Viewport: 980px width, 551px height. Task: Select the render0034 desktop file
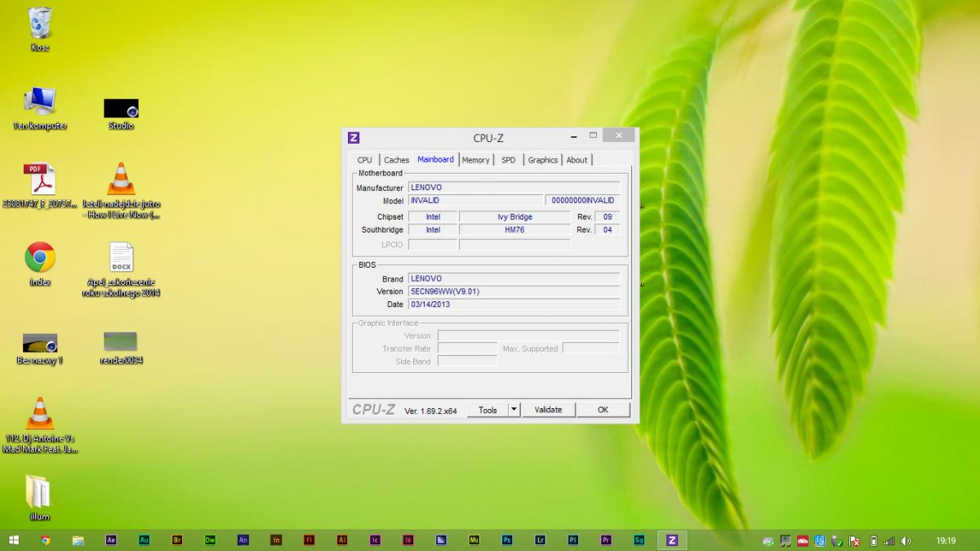[121, 347]
